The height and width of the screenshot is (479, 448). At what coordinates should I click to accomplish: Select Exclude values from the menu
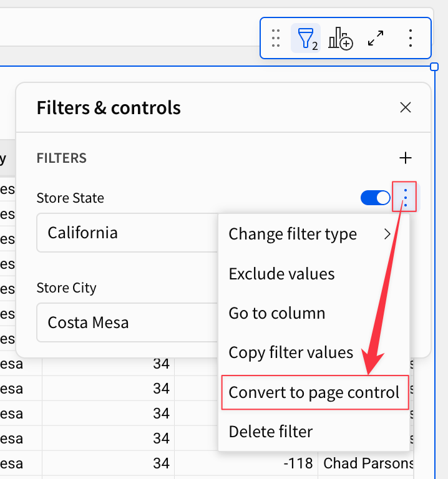coord(281,274)
